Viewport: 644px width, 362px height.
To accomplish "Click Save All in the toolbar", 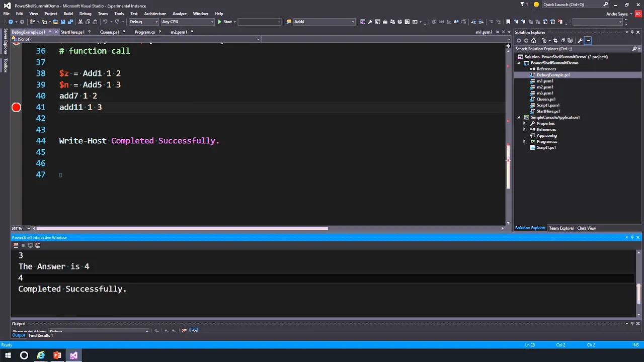I will coord(70,22).
